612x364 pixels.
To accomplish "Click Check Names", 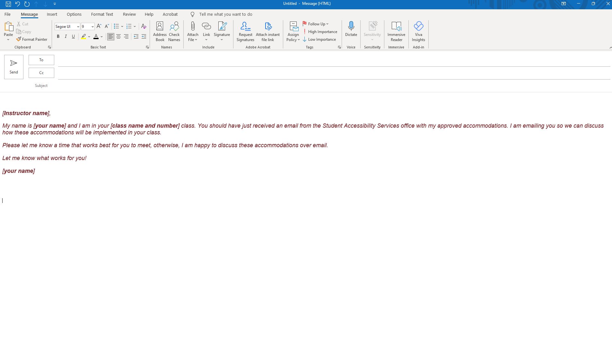I will [174, 31].
